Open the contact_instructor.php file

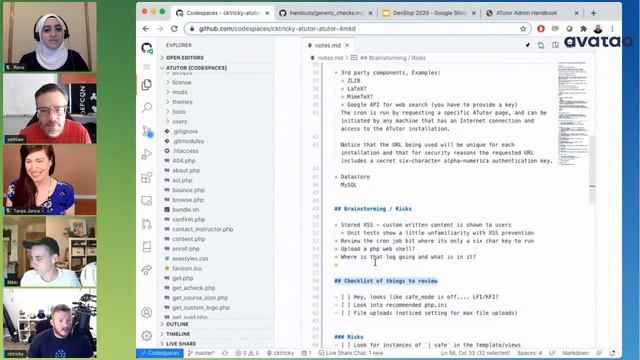tap(202, 229)
